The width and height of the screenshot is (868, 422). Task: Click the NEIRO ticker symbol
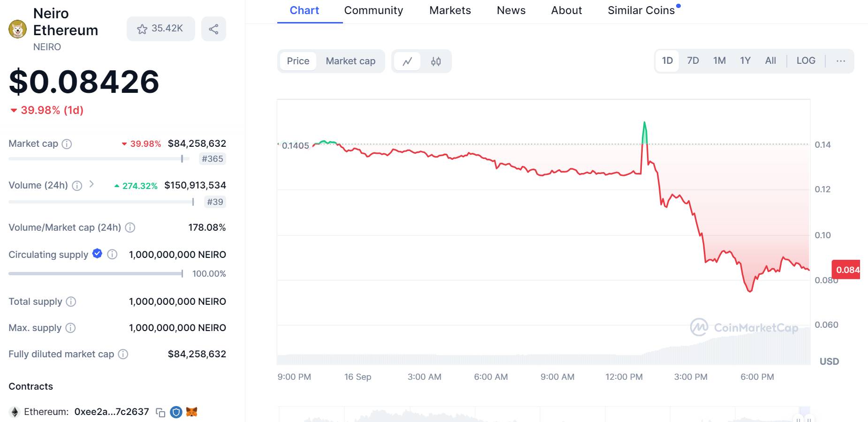click(47, 47)
